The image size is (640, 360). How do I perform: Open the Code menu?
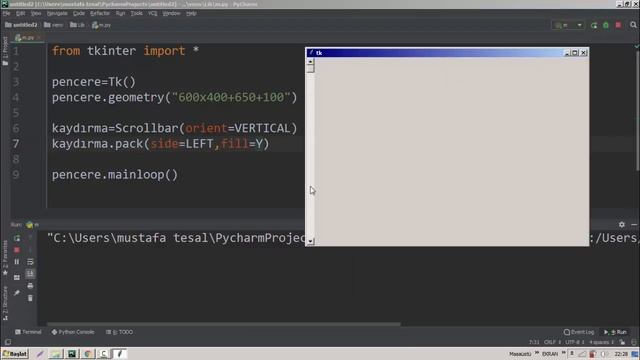(x=79, y=13)
